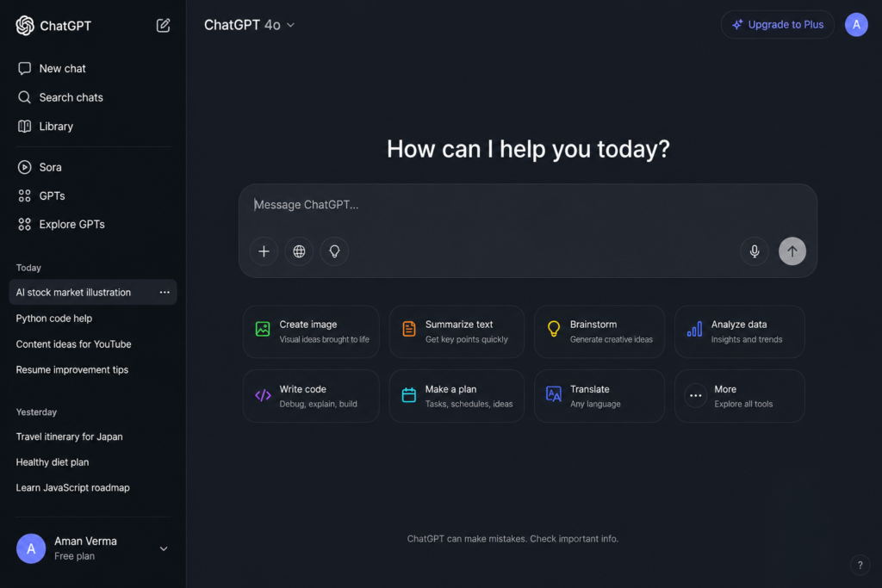Screen dimensions: 882x588
Task: Open Learn JavaScript roadmap chat
Action: [72, 488]
